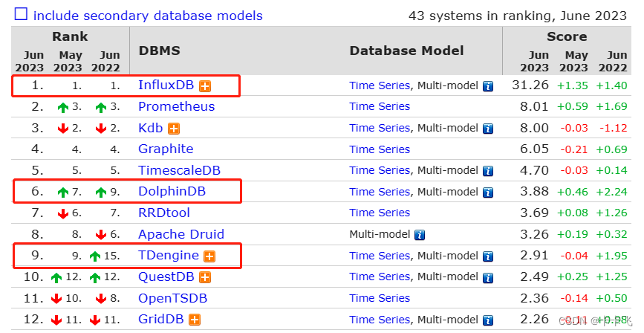
Task: Open include secondary database models link
Action: 148,16
